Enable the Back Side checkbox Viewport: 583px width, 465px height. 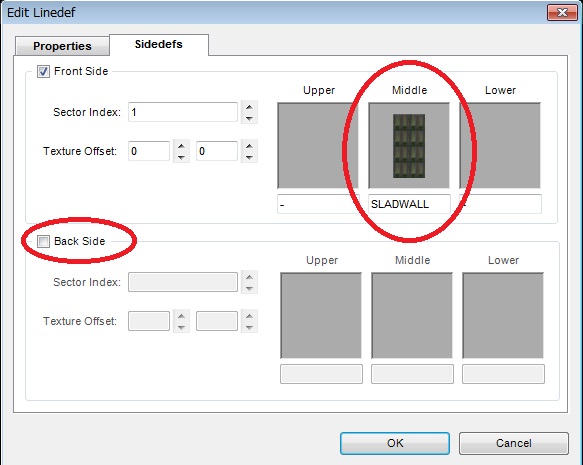click(43, 241)
